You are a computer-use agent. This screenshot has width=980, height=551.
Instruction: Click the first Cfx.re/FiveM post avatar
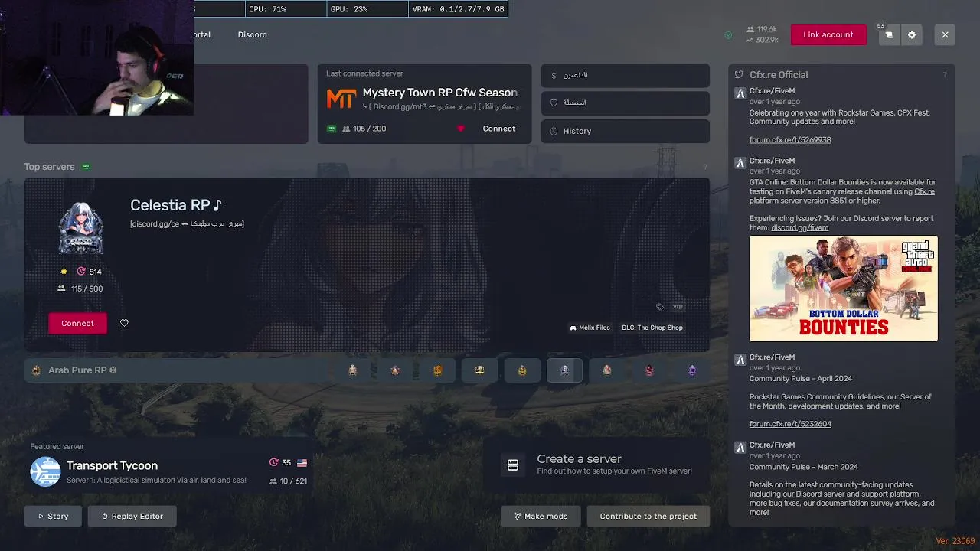pos(740,93)
